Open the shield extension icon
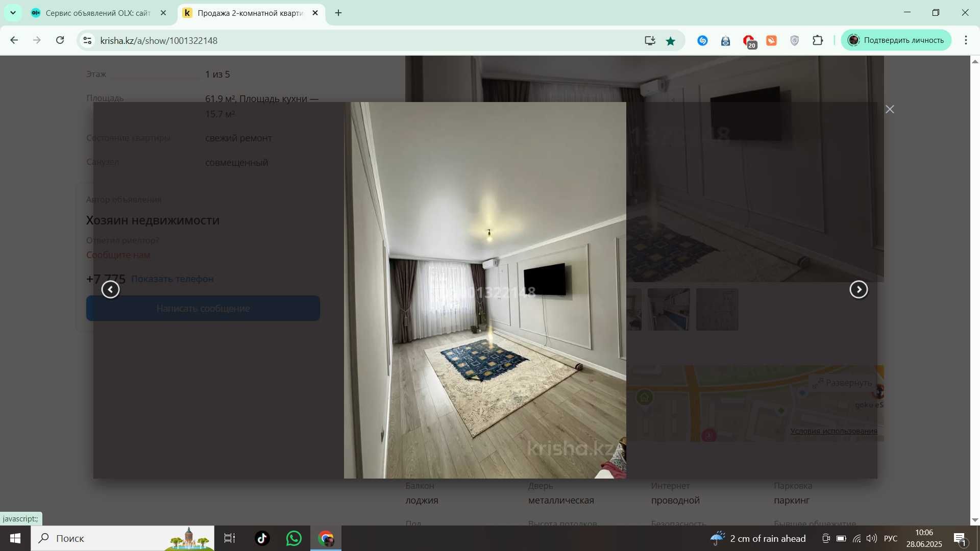The height and width of the screenshot is (551, 980). pos(794,41)
